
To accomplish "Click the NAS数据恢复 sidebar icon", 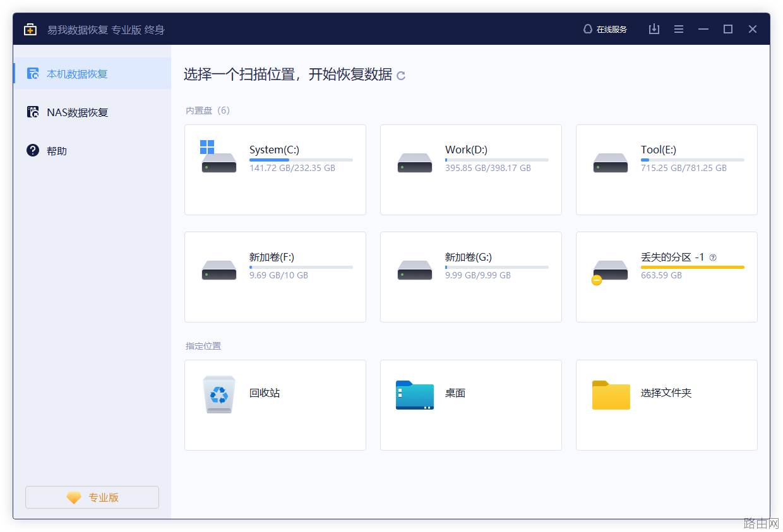I will [33, 112].
